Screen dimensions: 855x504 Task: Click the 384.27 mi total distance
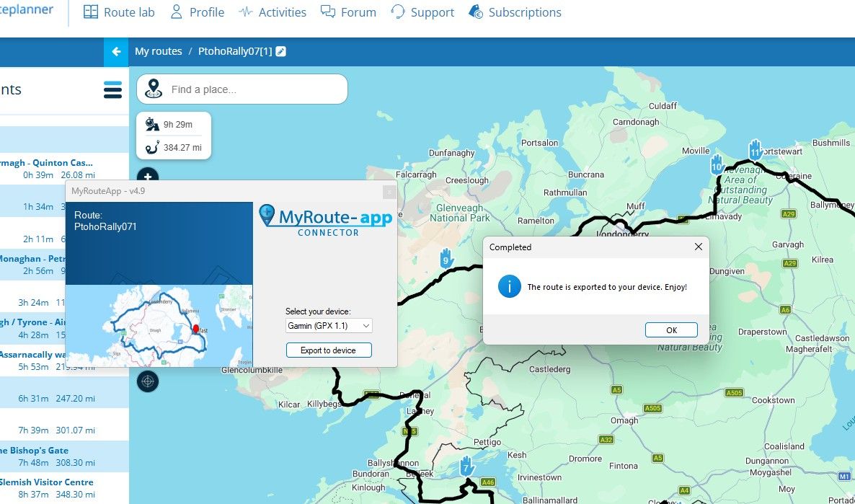[182, 147]
